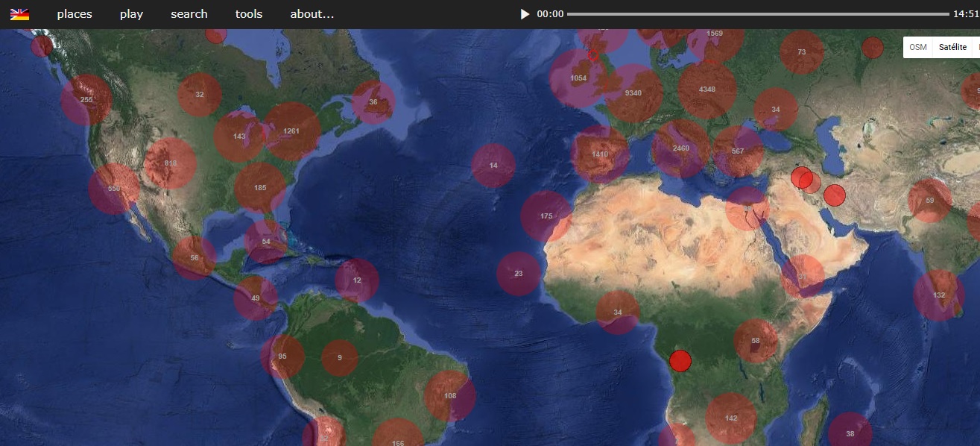This screenshot has width=980, height=446.
Task: Click the 1261 cluster marker
Action: pos(291,132)
